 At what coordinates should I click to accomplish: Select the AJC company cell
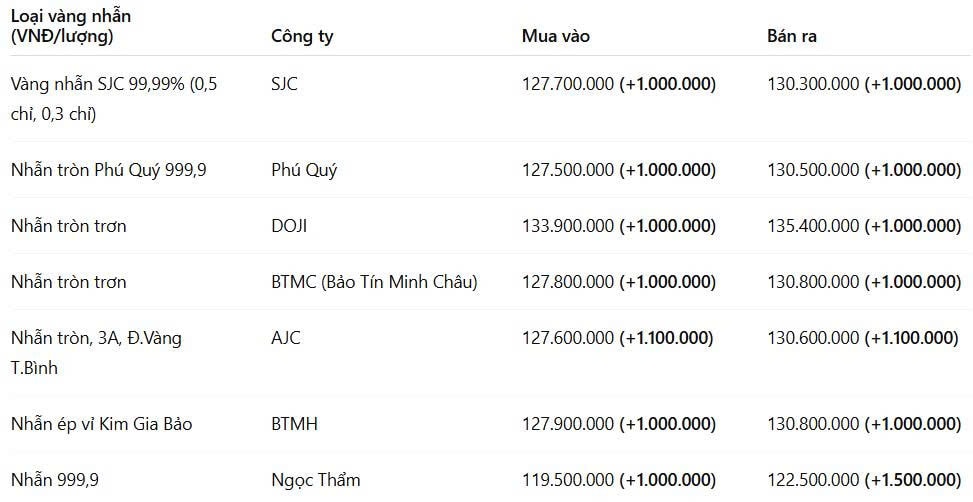tap(286, 338)
